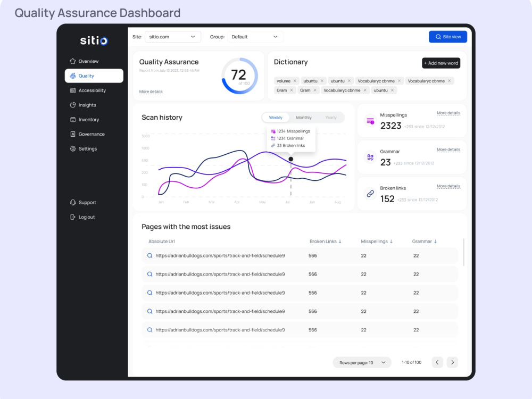Remove the volume word from Dictionary
The width and height of the screenshot is (532, 399).
point(295,81)
